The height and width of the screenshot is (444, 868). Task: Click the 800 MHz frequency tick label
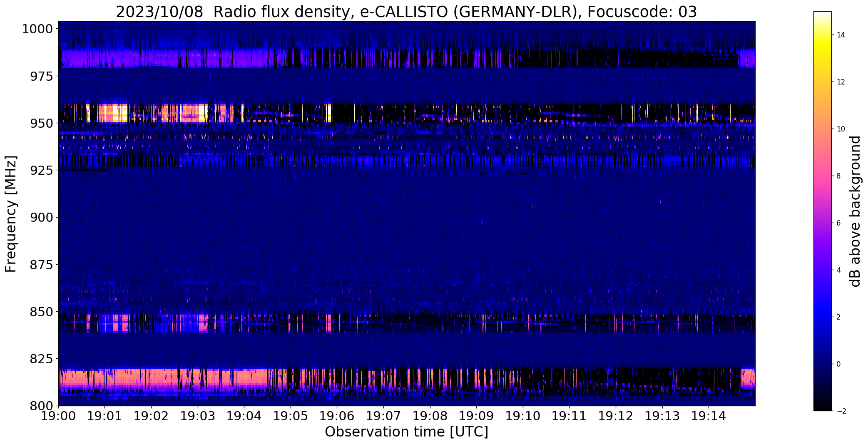click(x=42, y=406)
